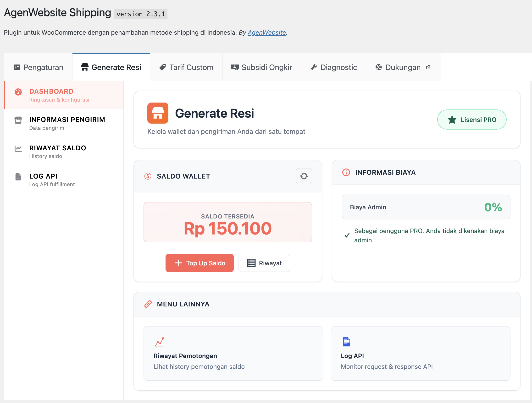Click the Informasi Pengirim store icon
The width and height of the screenshot is (532, 403).
click(x=18, y=120)
